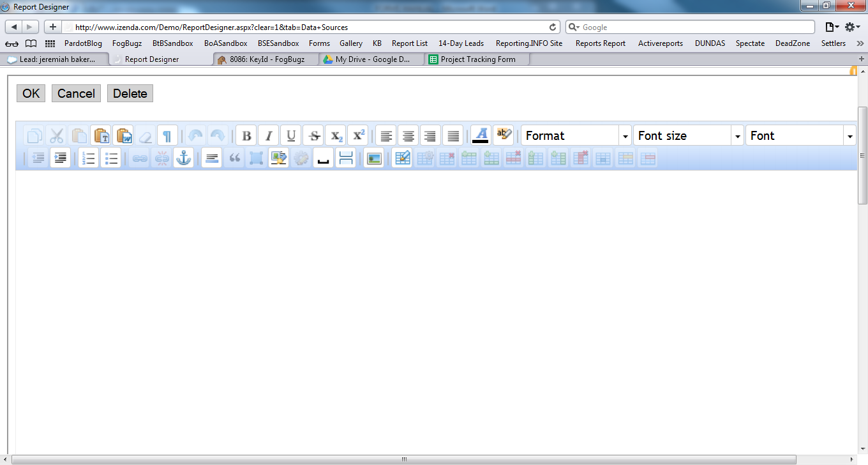The height and width of the screenshot is (465, 868).
Task: Select the Paste as plain text icon
Action: tap(101, 135)
